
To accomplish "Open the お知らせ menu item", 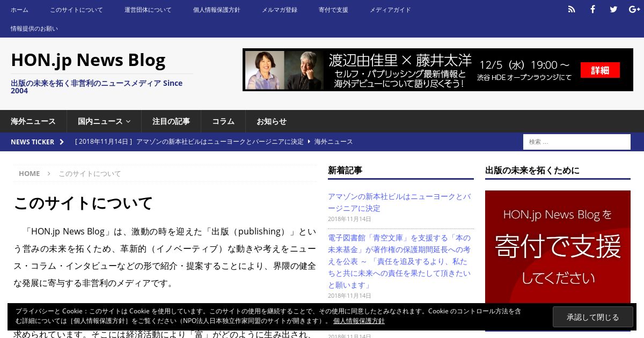I will (272, 121).
